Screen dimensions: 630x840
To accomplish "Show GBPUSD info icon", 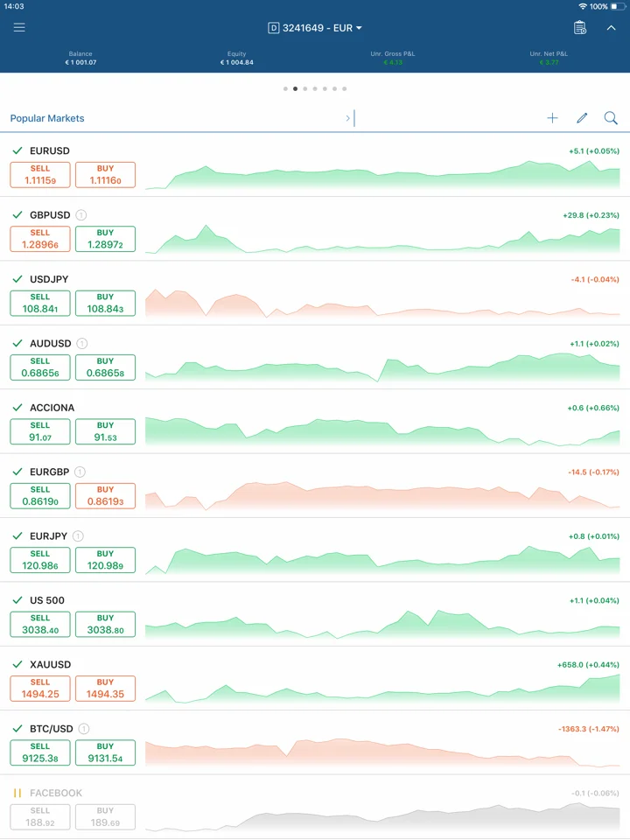I will click(80, 215).
